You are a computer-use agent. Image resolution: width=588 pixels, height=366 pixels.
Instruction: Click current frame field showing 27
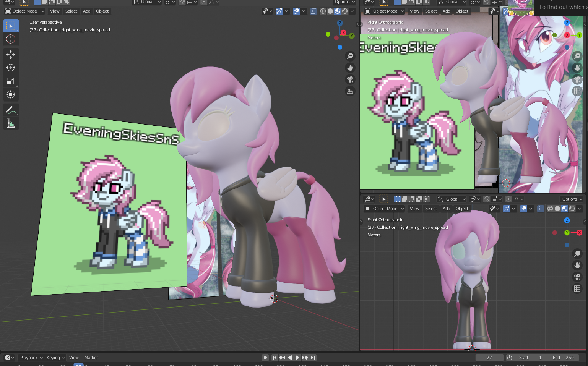click(489, 358)
